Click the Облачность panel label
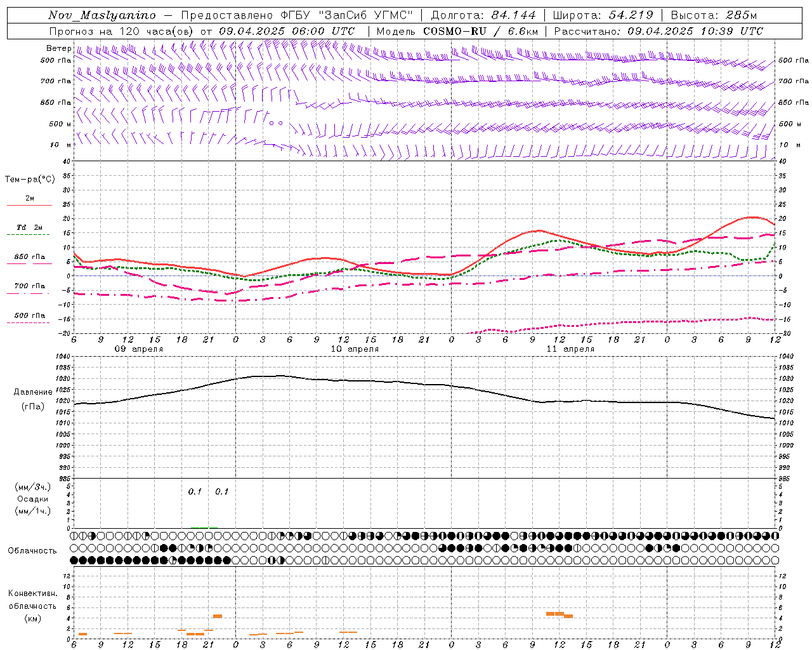Image resolution: width=812 pixels, height=650 pixels. [x=32, y=550]
